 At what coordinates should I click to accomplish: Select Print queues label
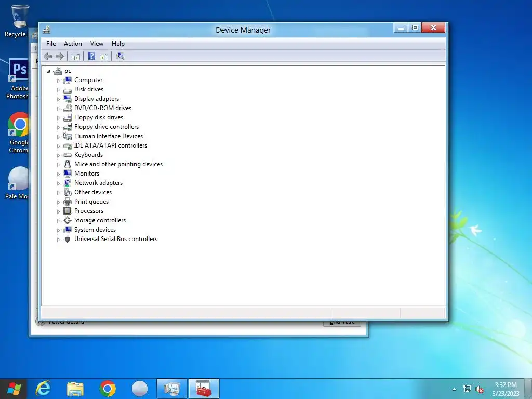pyautogui.click(x=91, y=202)
